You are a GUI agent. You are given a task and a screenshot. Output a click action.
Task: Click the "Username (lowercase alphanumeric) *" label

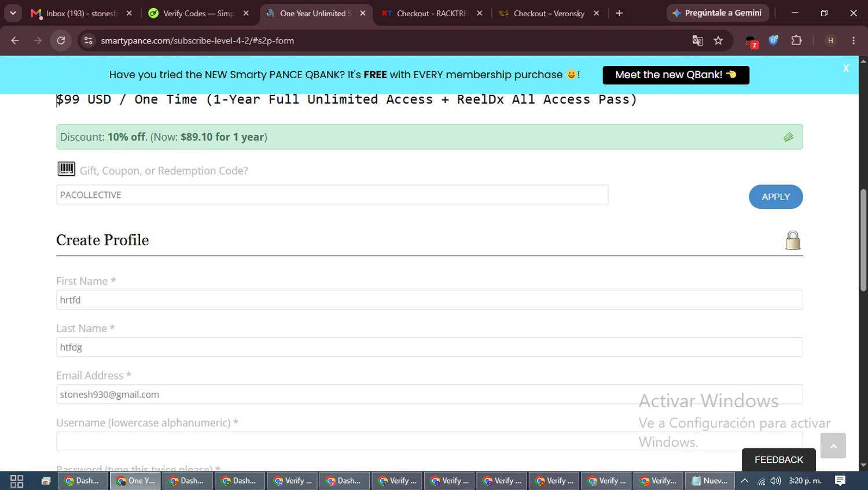pyautogui.click(x=147, y=423)
